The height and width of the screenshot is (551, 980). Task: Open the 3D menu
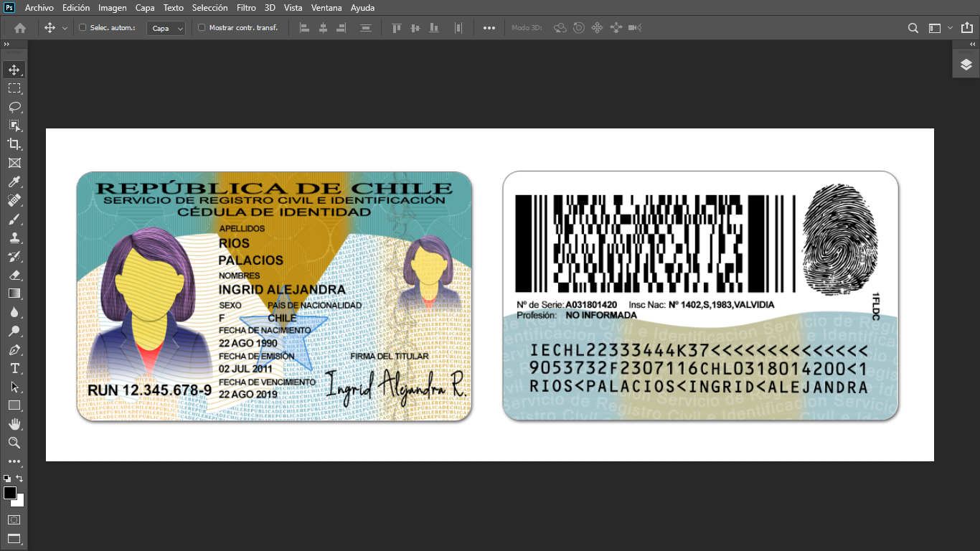[x=270, y=8]
